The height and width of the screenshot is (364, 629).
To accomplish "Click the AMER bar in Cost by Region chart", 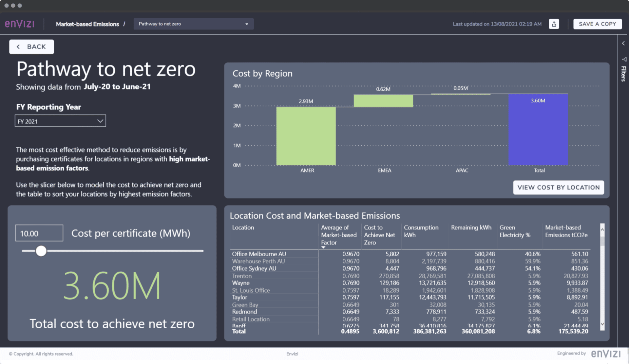I will pyautogui.click(x=306, y=136).
